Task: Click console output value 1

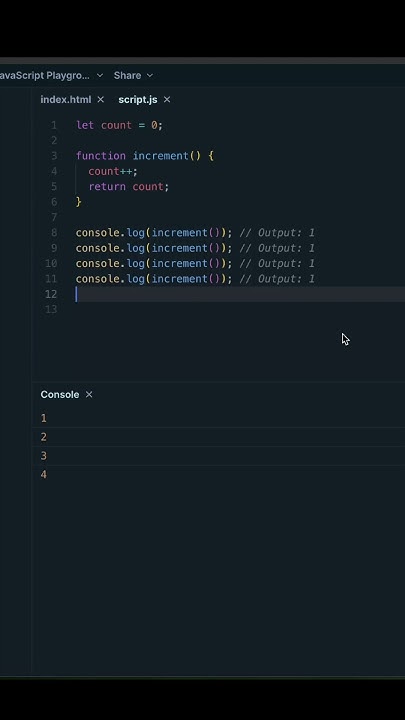Action: click(44, 418)
